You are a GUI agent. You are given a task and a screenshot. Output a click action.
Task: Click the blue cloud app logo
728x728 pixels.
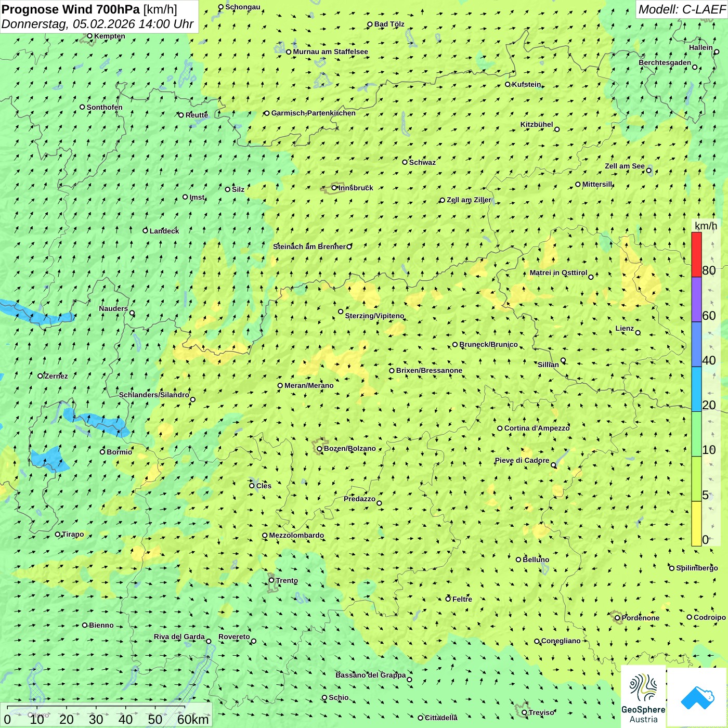(697, 697)
